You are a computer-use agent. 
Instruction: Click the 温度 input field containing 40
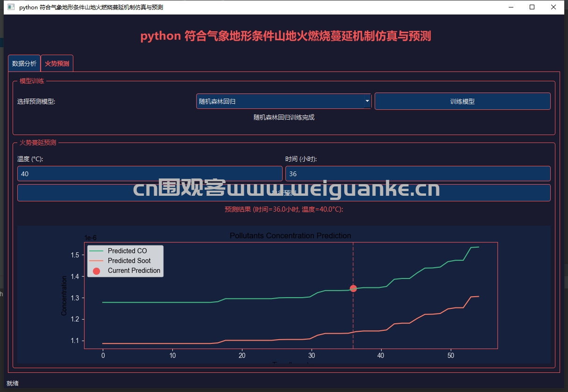click(149, 174)
